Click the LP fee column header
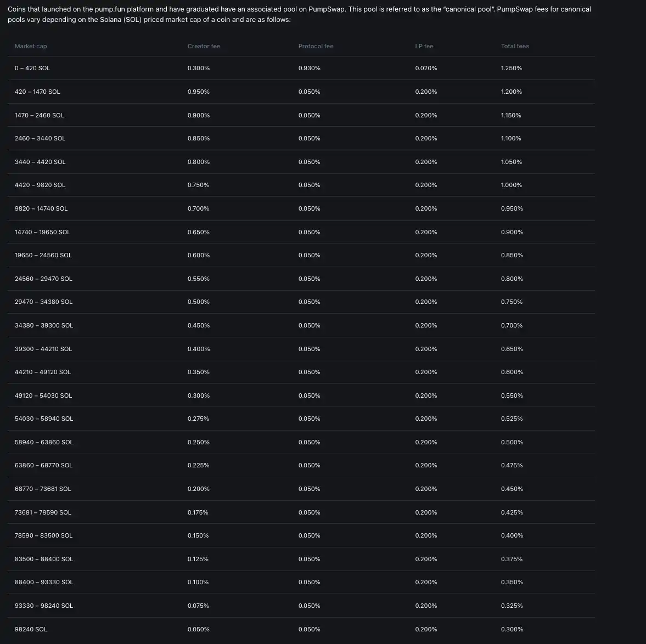This screenshot has height=644, width=646. point(424,46)
